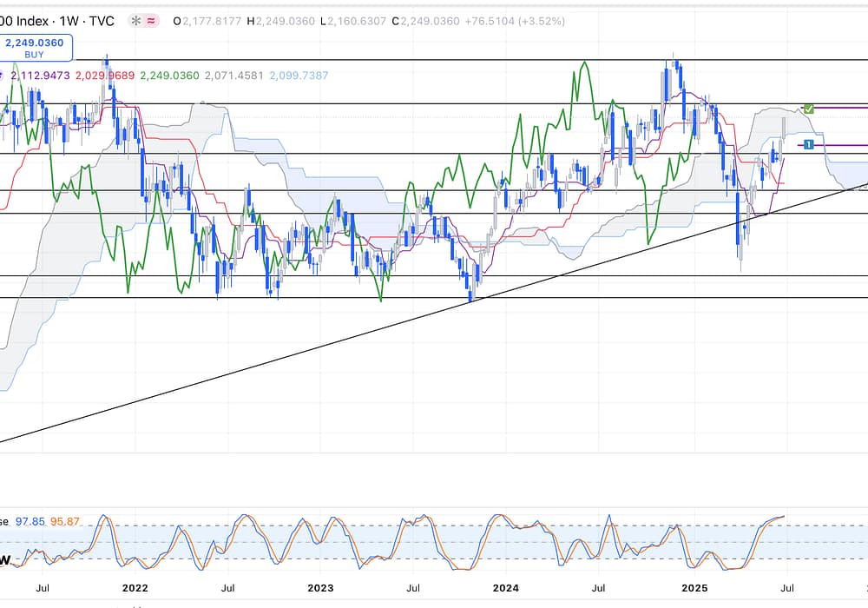Screen dimensions: 868x608
Task: Click the blue number 1 marker icon
Action: click(808, 144)
